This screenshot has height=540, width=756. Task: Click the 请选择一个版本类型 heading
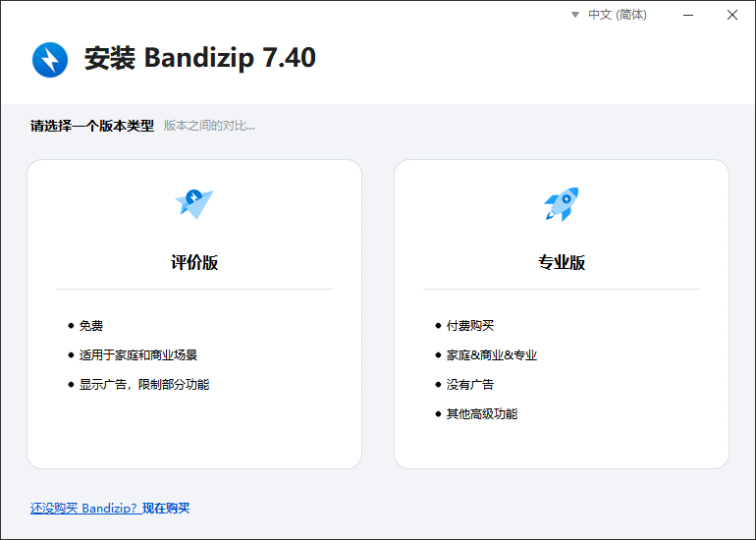coord(92,126)
